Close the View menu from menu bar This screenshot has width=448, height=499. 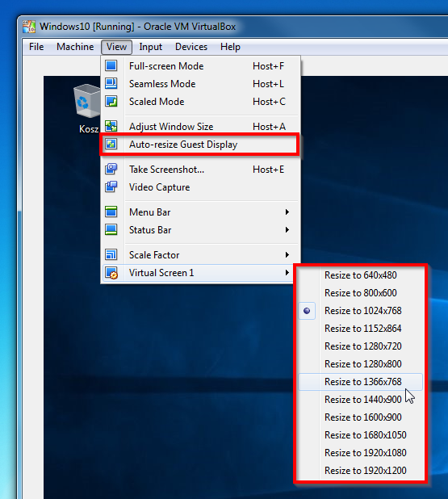[116, 47]
